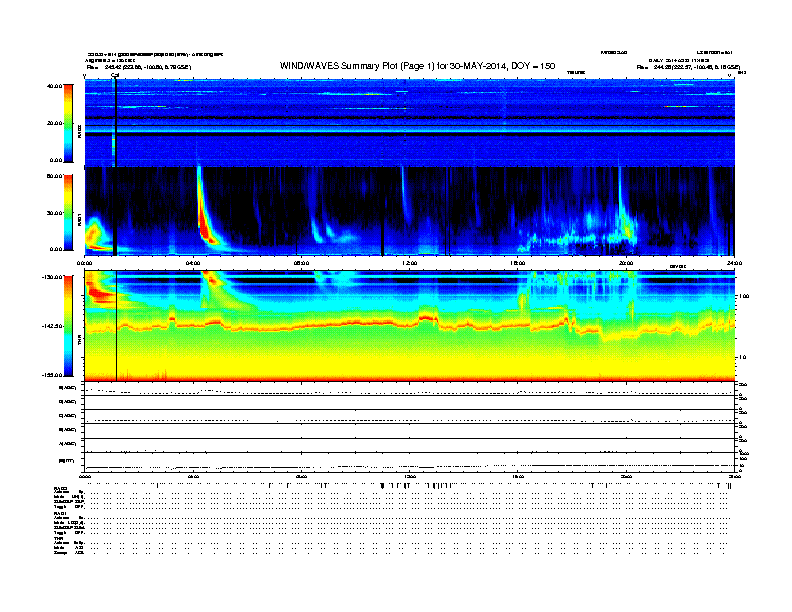Click the 12:00 tick below the RAD1 panel
Viewport: 792px width, 612px height.
410,263
